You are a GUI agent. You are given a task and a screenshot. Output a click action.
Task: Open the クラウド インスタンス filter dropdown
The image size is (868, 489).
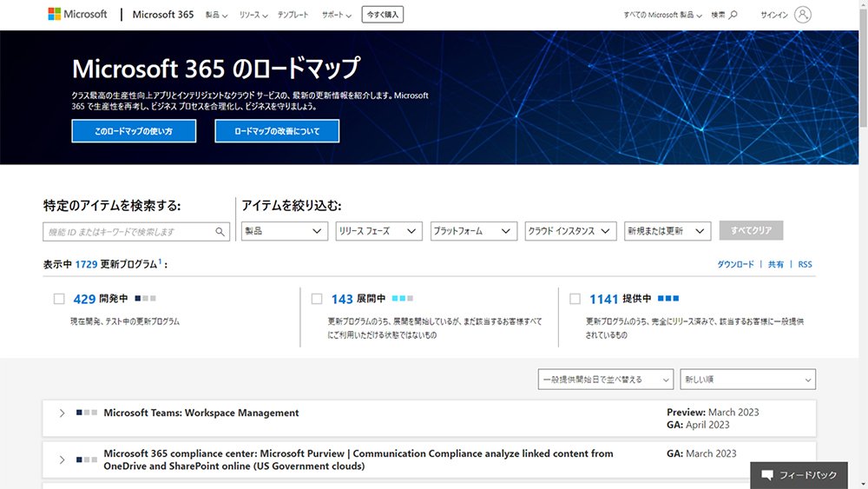pos(570,231)
